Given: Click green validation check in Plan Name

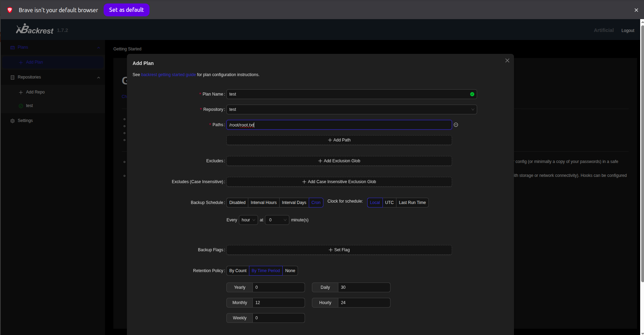Looking at the screenshot, I should pyautogui.click(x=472, y=94).
